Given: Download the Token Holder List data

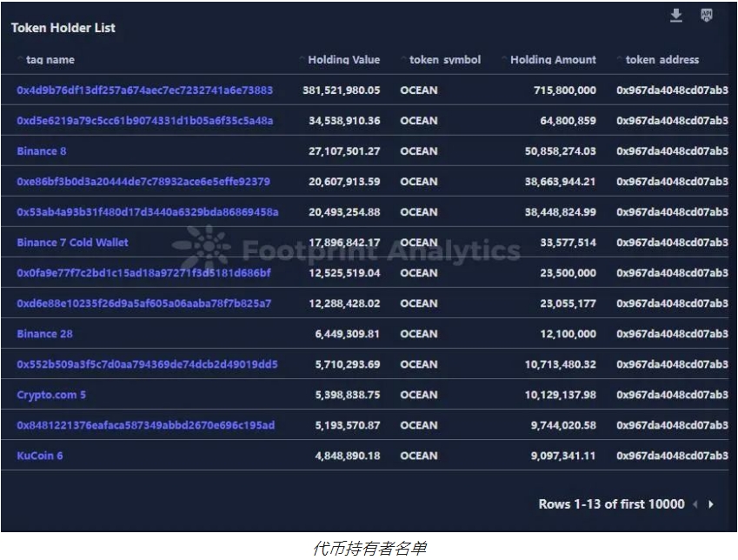Looking at the screenshot, I should pyautogui.click(x=676, y=16).
